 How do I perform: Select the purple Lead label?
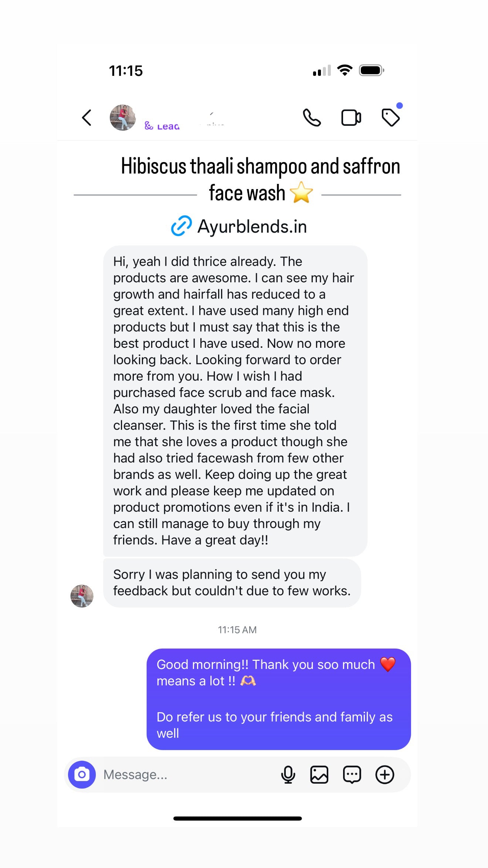(x=162, y=126)
